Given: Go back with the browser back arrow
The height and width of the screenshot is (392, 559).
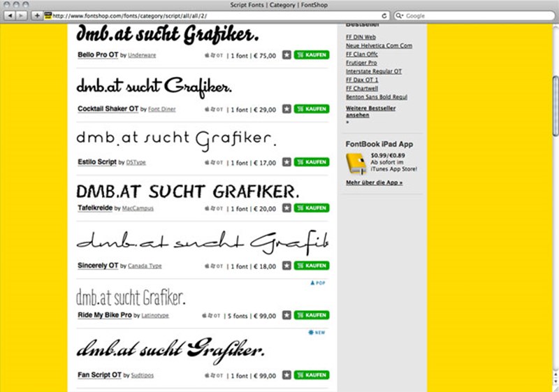Looking at the screenshot, I should click(10, 15).
